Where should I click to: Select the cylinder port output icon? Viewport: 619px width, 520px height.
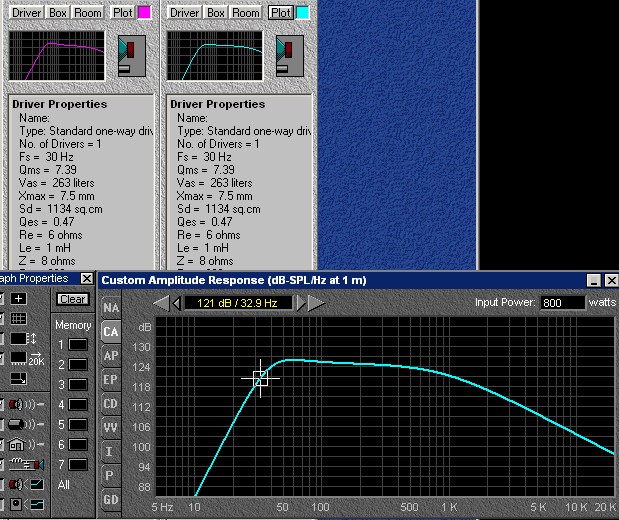tap(26, 424)
